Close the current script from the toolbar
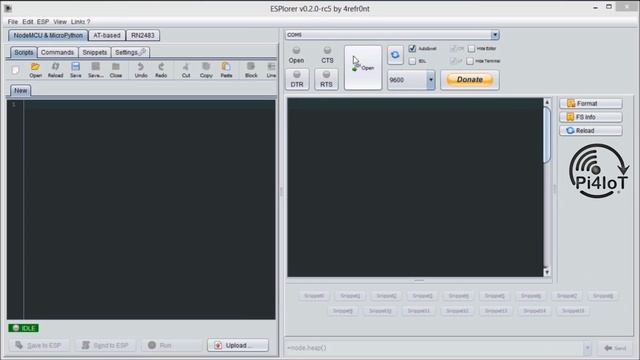 pyautogui.click(x=116, y=70)
